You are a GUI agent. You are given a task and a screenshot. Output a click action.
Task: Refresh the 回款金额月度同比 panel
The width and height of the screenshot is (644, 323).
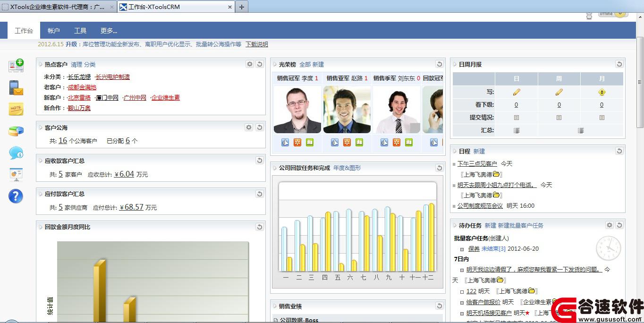259,227
